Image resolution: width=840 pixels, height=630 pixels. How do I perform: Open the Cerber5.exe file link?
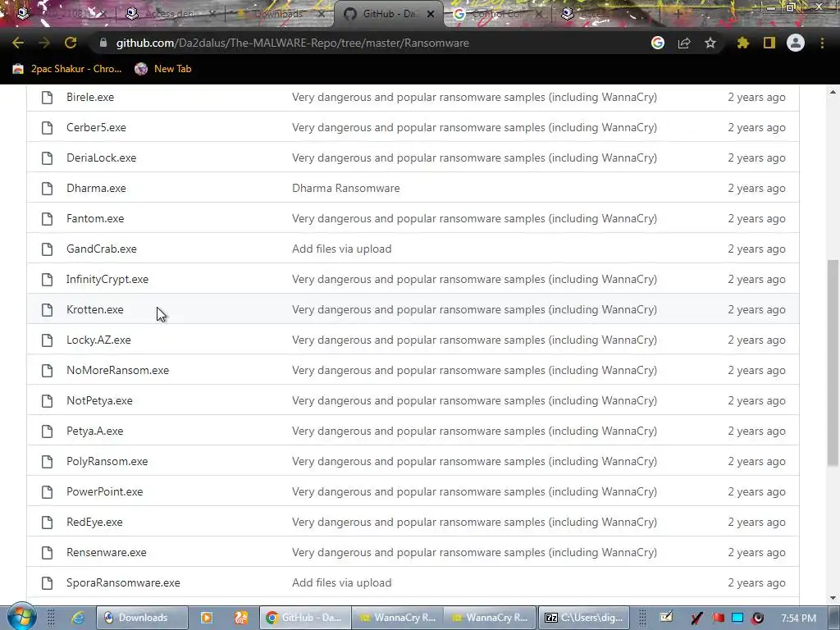click(97, 127)
